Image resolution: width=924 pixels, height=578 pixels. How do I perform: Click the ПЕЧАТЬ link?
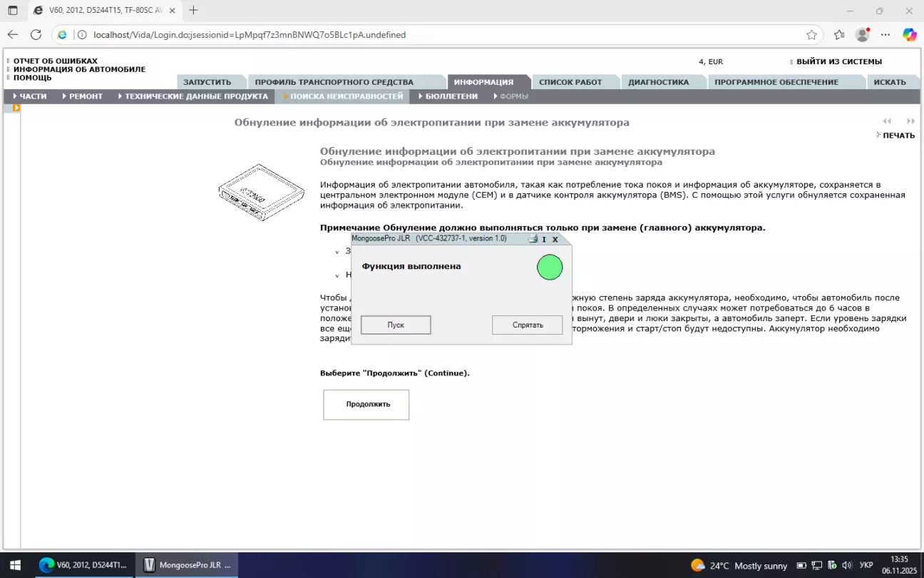(898, 136)
